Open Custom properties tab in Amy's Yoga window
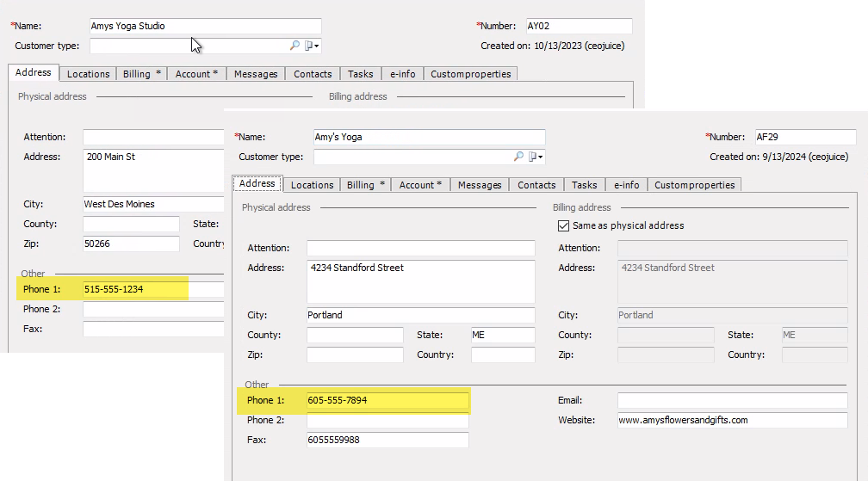 [694, 185]
